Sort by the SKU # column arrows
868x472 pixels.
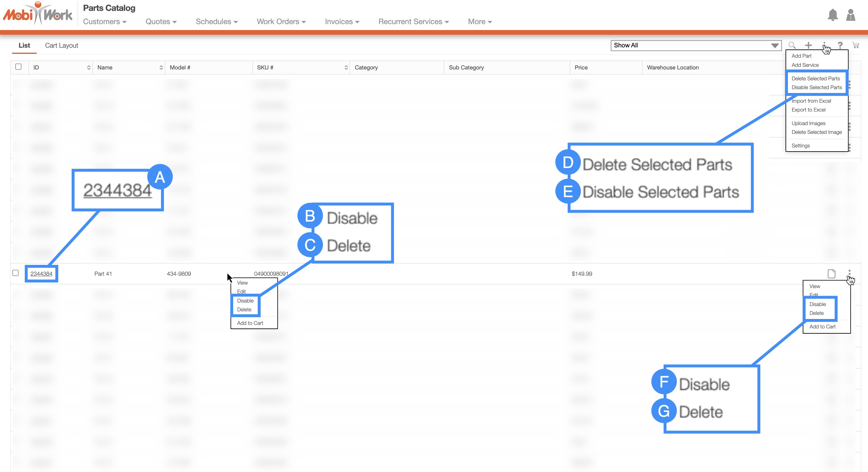click(x=346, y=68)
